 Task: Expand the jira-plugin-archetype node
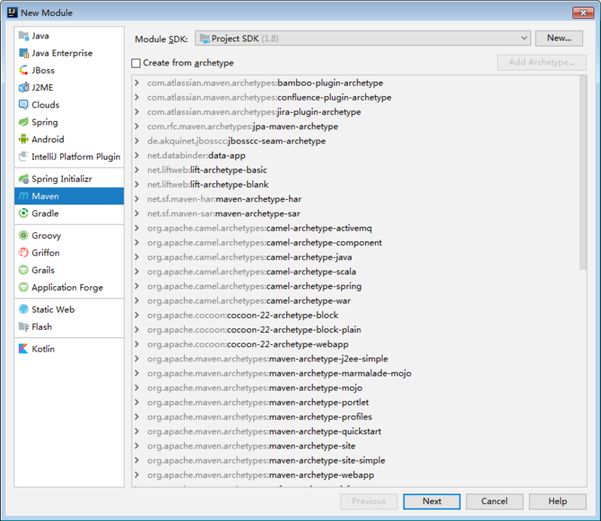(x=136, y=112)
